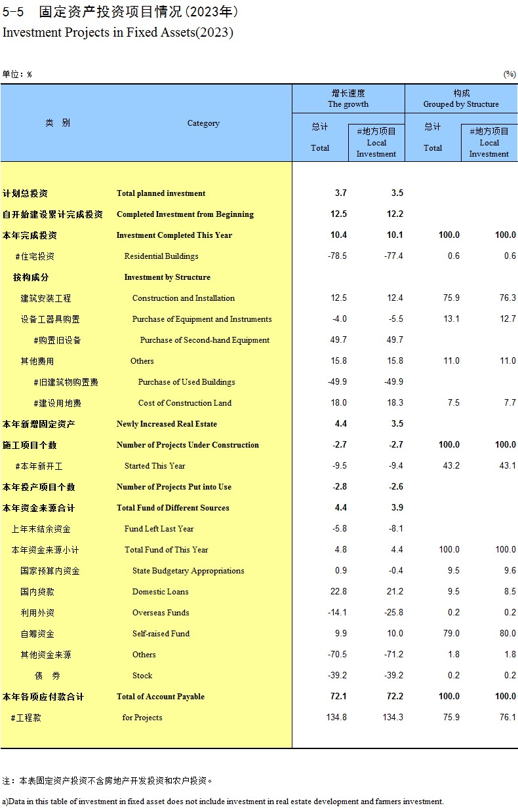Select 'Total of Account Payable' row label
518x812 pixels.
point(161,697)
